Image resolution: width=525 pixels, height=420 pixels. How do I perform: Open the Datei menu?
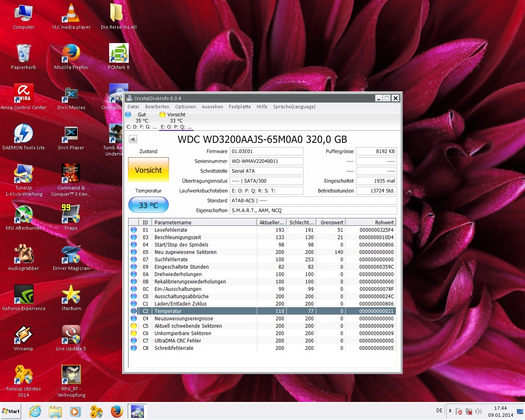point(133,107)
